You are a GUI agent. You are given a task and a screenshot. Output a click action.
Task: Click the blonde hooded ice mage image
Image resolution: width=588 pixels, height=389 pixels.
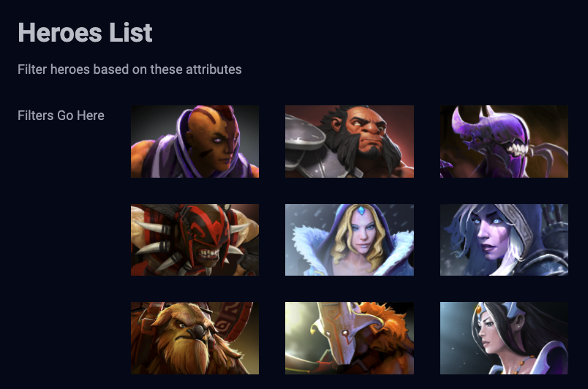tap(349, 240)
